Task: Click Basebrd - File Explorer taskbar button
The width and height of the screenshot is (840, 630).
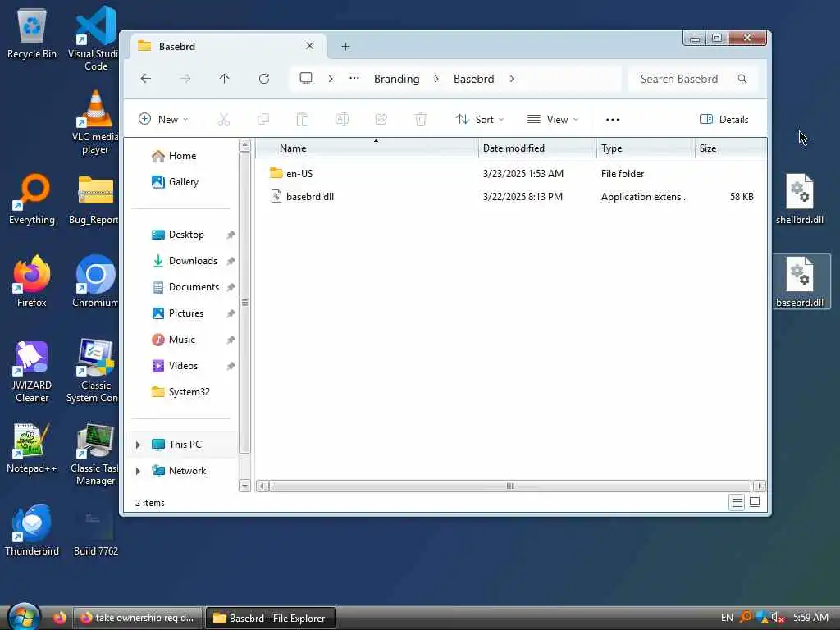Action: pyautogui.click(x=271, y=619)
